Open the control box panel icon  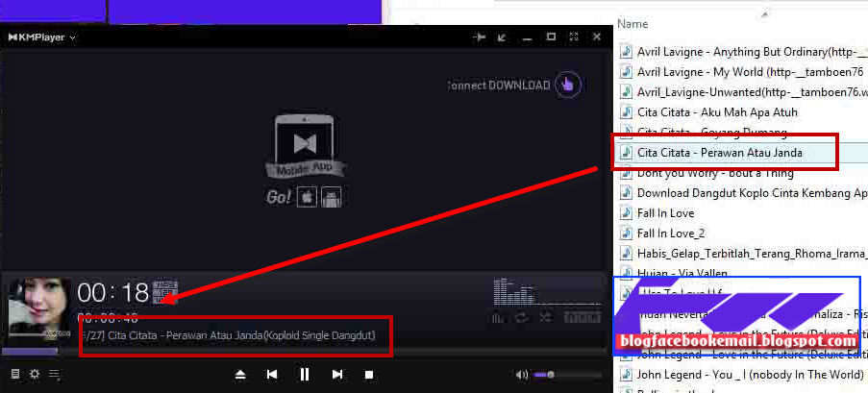pyautogui.click(x=15, y=374)
